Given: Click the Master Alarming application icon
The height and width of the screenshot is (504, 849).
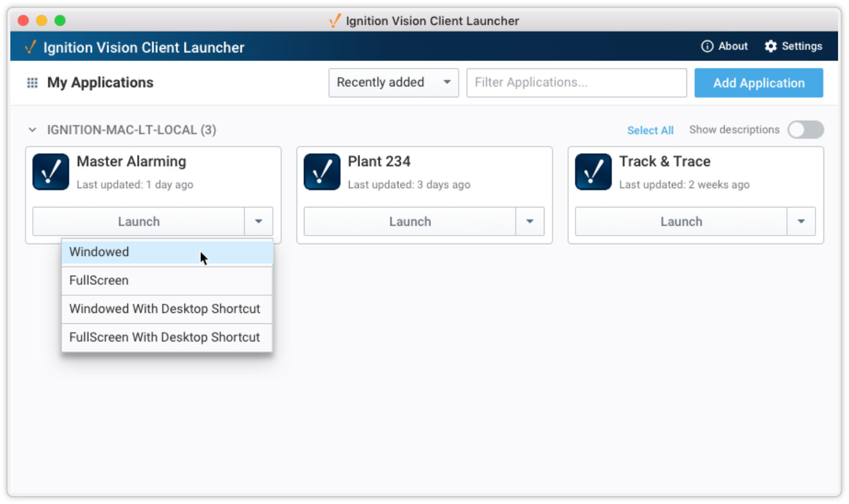Looking at the screenshot, I should (51, 172).
